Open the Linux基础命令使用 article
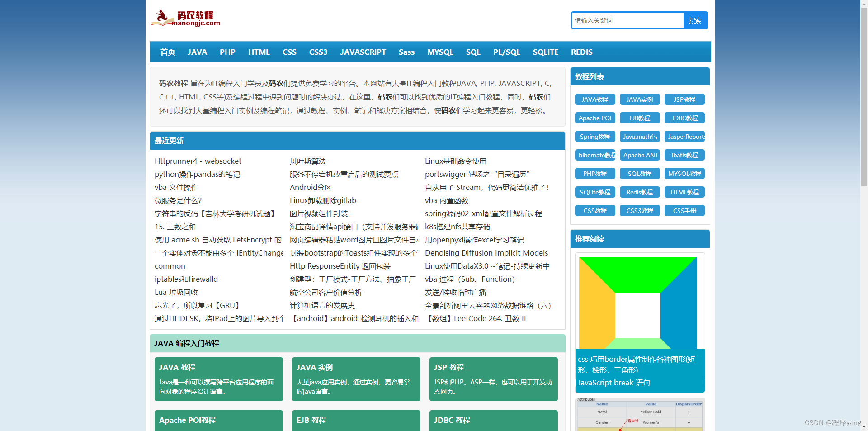868x431 pixels. point(456,161)
